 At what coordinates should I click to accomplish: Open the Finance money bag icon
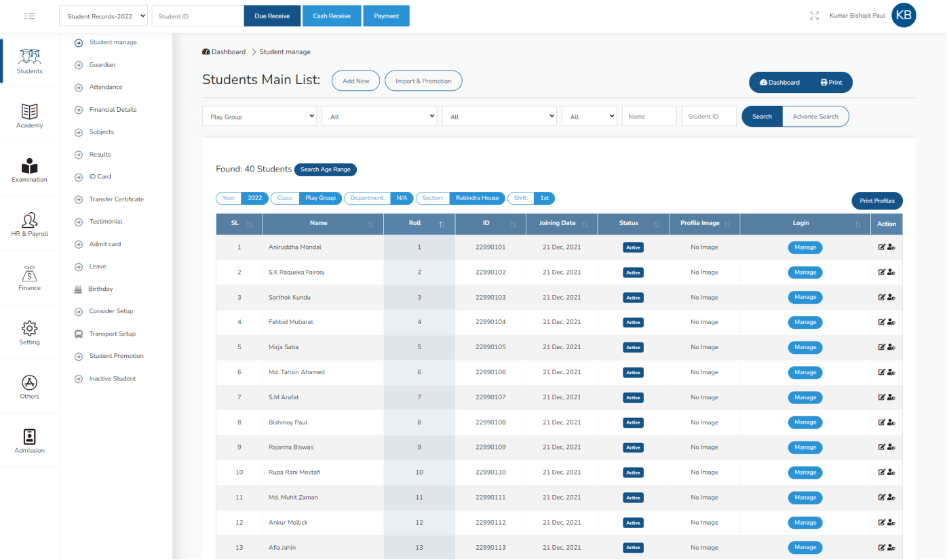click(29, 275)
